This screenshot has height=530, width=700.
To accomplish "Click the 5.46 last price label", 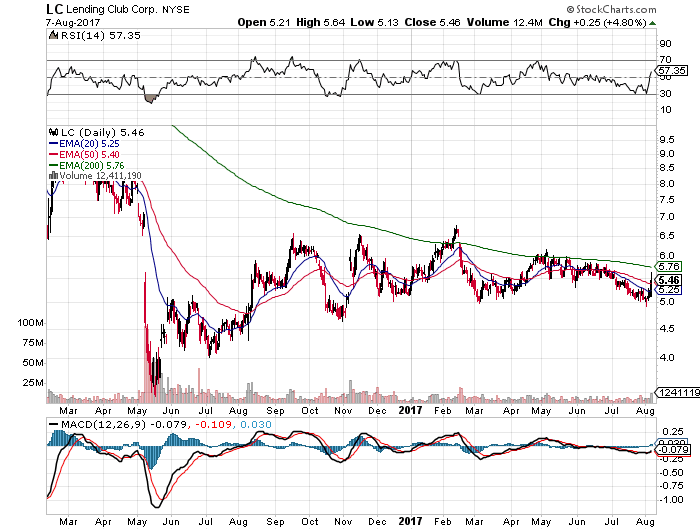I will (x=668, y=280).
